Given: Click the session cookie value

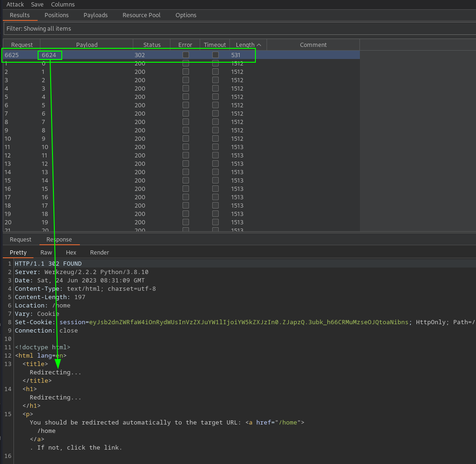Looking at the screenshot, I should 248,322.
